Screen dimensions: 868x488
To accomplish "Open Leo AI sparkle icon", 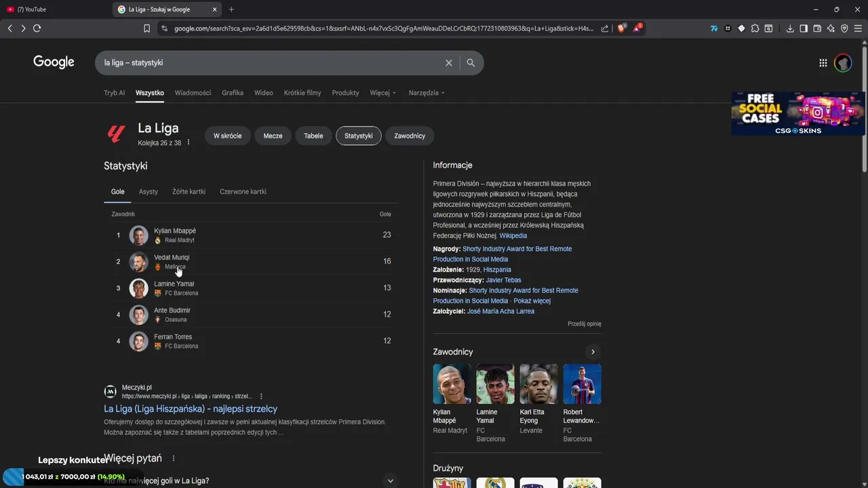I will (x=831, y=28).
